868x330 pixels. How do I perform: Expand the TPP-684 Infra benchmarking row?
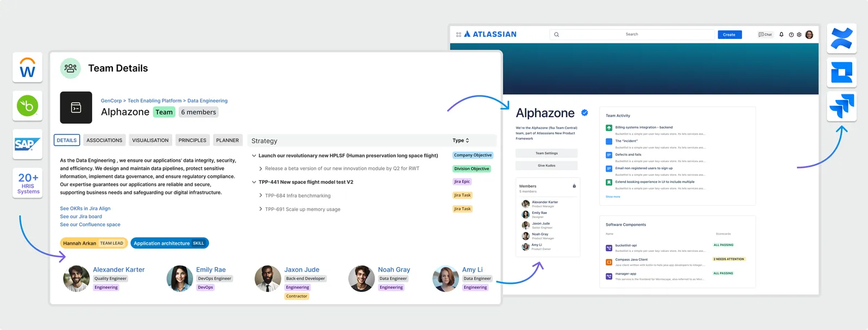tap(260, 195)
